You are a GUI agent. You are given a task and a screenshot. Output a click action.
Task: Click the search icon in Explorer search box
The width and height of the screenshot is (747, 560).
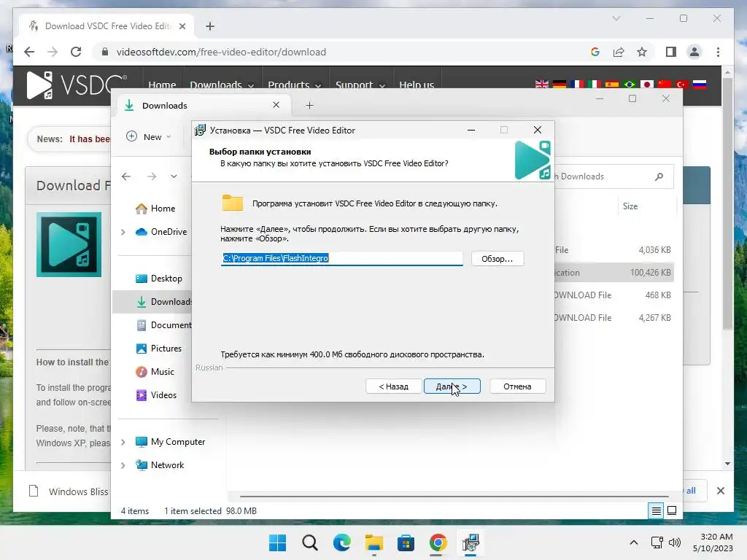(659, 176)
